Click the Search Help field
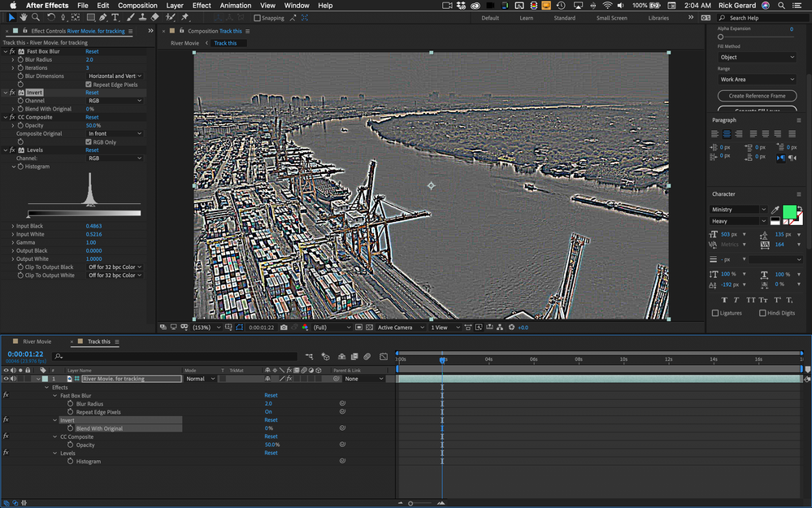The image size is (812, 508). 762,18
